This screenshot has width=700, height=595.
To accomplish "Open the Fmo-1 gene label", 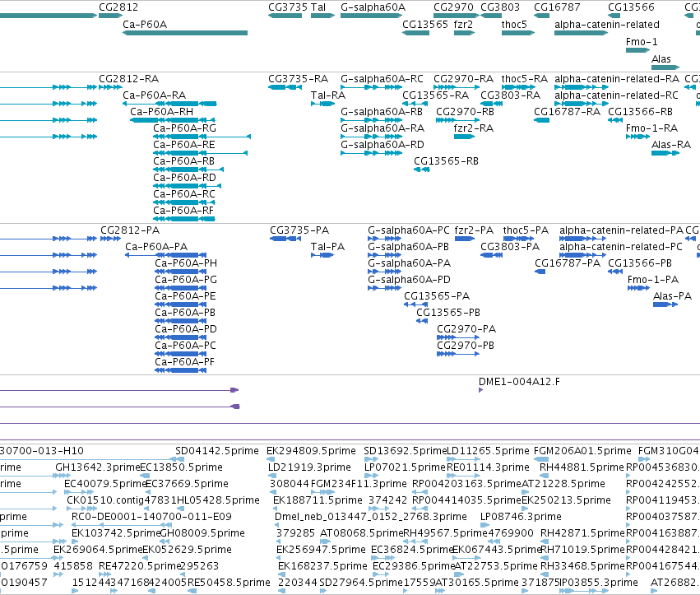I will tap(642, 41).
